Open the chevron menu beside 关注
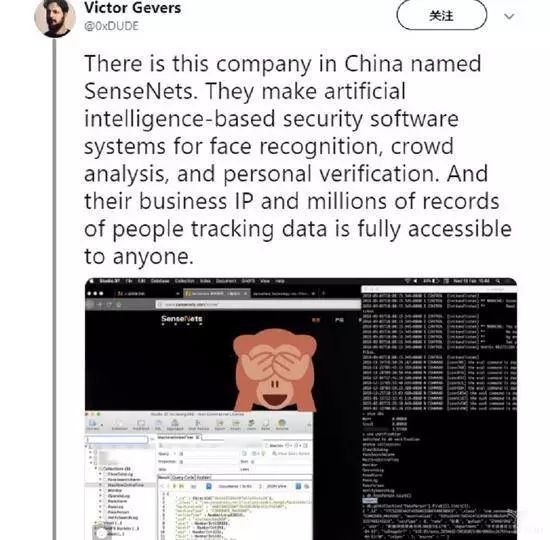550x540 pixels. click(x=509, y=16)
